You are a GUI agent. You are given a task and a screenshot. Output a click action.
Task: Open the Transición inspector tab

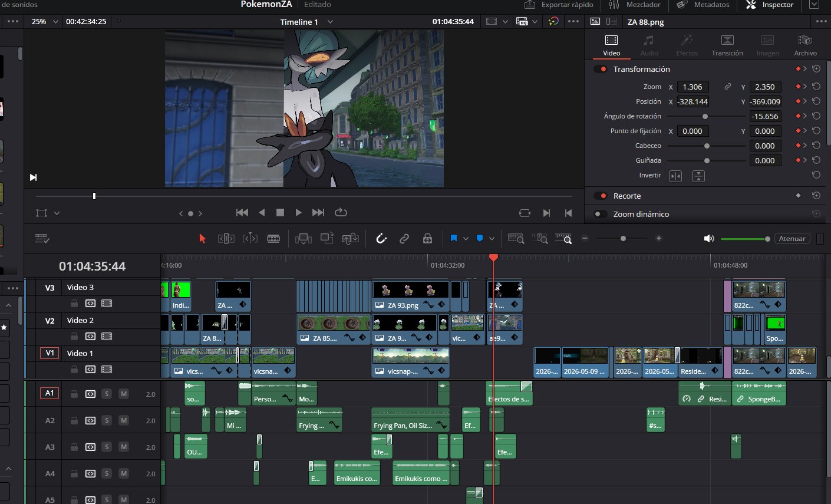click(727, 45)
